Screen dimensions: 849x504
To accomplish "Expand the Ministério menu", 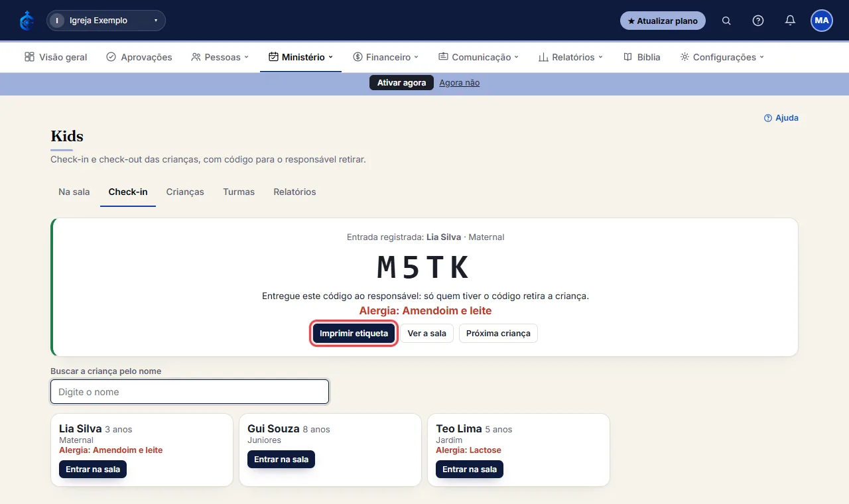I will [x=300, y=57].
